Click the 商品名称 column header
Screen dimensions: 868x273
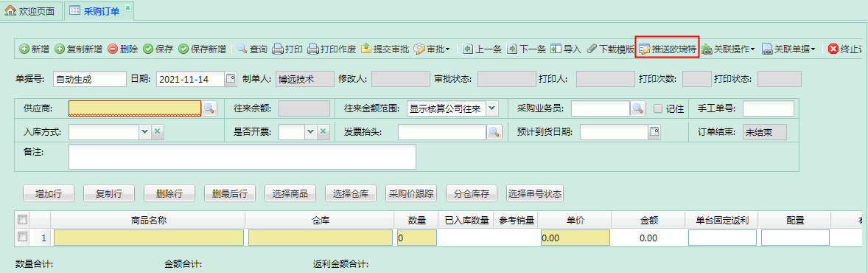pos(149,220)
